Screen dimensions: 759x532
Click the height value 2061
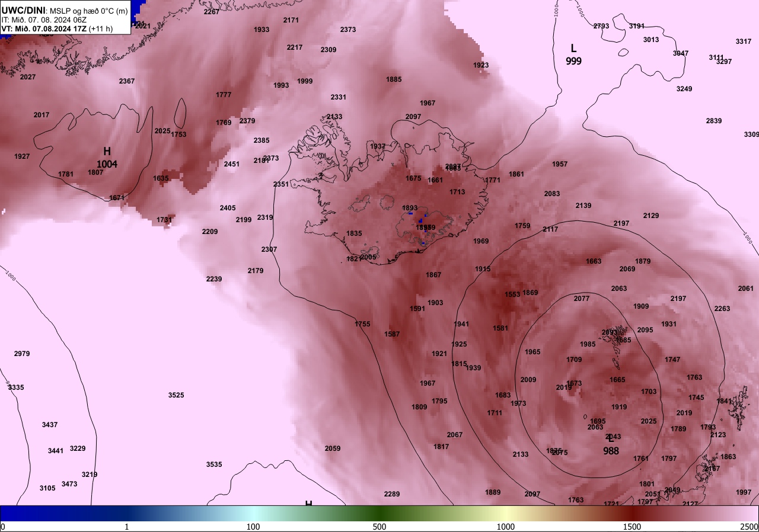pos(746,289)
